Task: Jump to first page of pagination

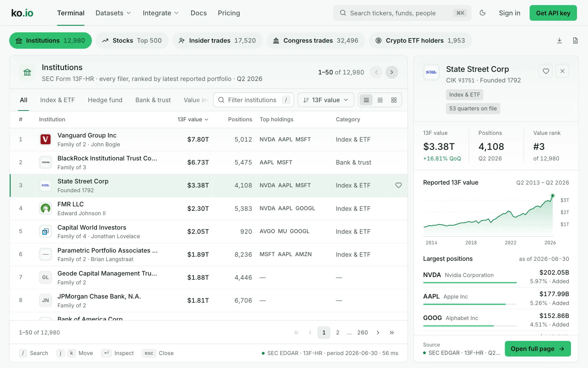Action: pyautogui.click(x=296, y=333)
